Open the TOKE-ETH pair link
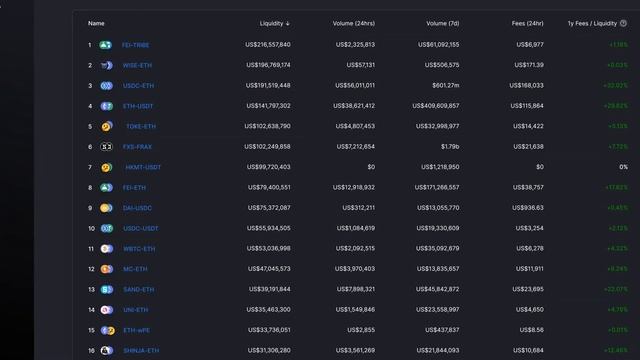This screenshot has width=640, height=360. pos(141,127)
